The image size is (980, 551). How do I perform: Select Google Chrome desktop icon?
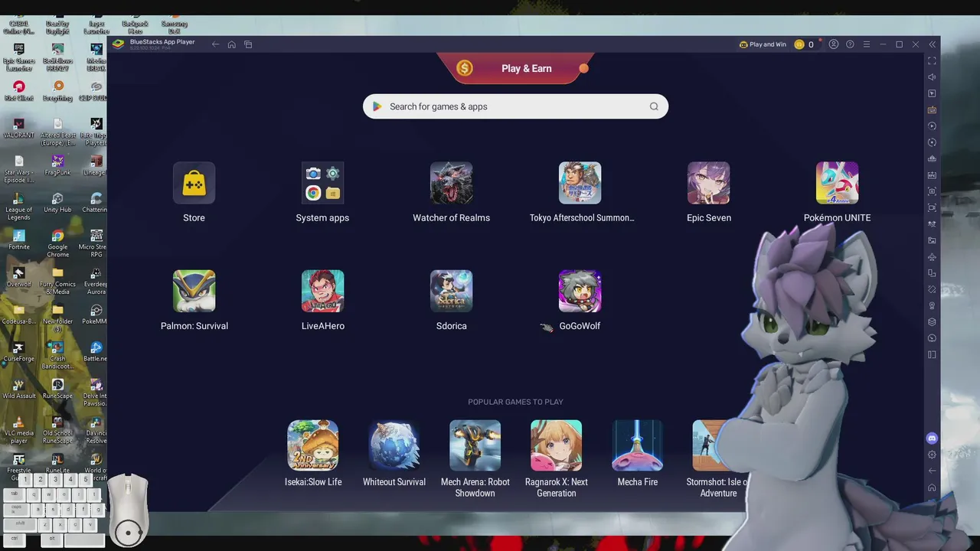57,243
